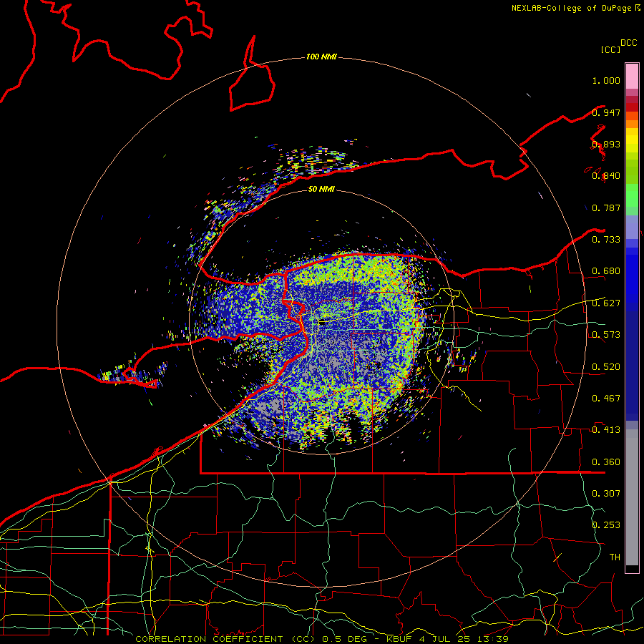The height and width of the screenshot is (644, 644).
Task: Click the Correlation Coefficient KBUF caption text
Action: tap(321, 639)
